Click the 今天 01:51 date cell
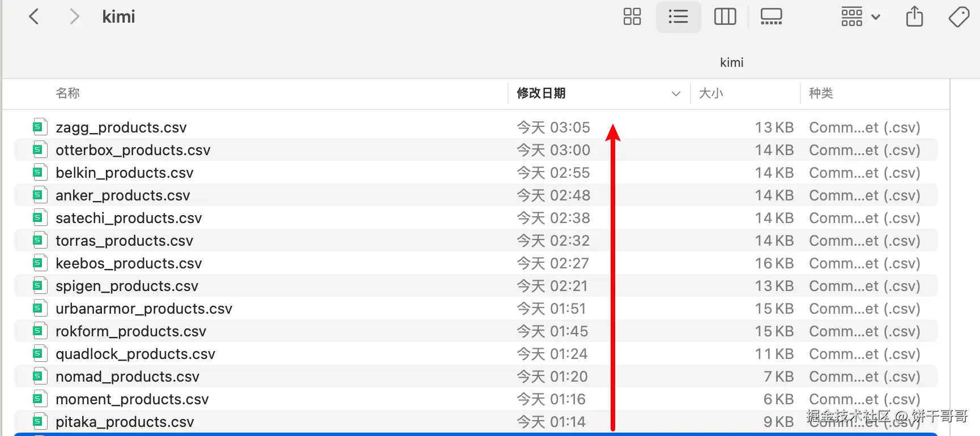Viewport: 980px width, 436px height. click(551, 309)
